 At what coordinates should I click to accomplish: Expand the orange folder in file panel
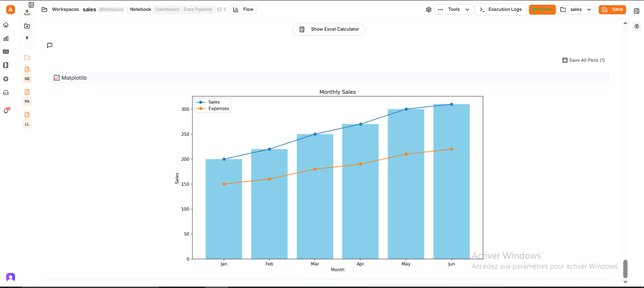[27, 58]
